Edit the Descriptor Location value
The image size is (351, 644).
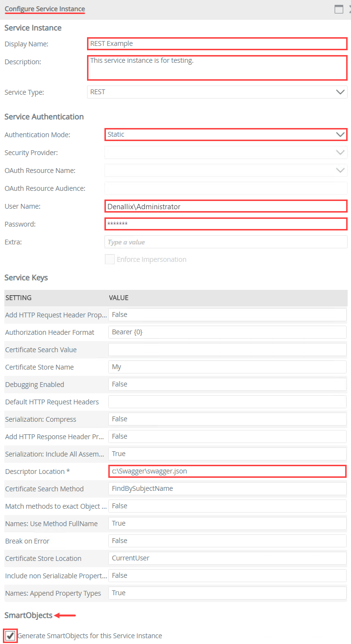tap(227, 471)
